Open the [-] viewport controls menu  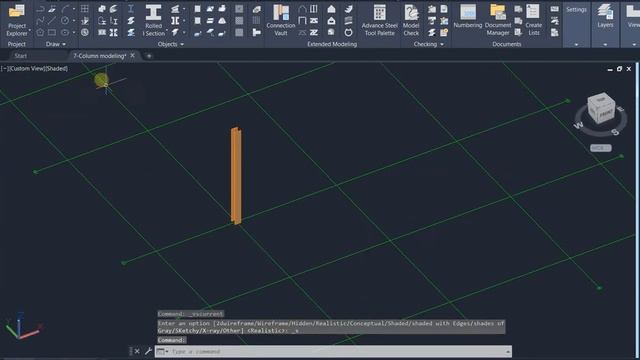[4, 69]
